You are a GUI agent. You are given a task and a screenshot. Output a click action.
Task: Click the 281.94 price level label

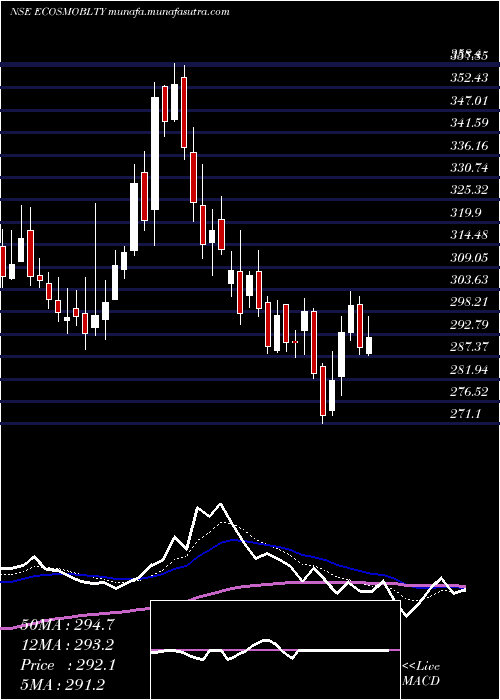pos(468,370)
